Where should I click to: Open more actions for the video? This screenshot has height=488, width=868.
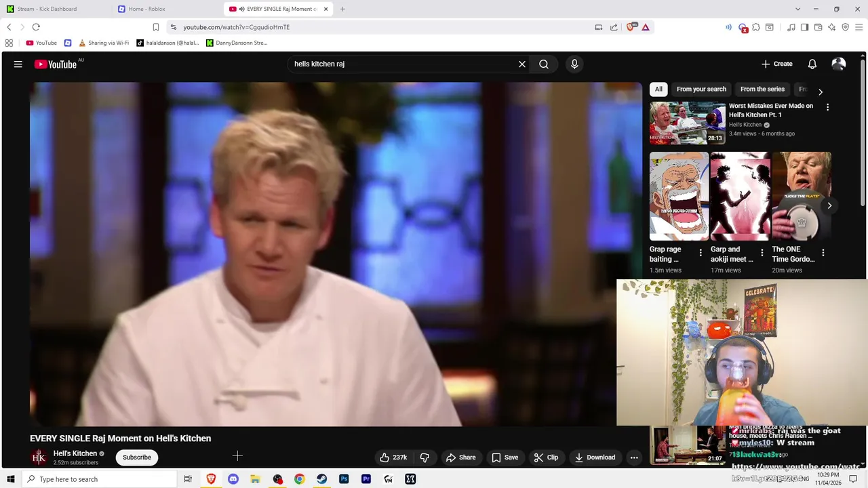tap(634, 457)
